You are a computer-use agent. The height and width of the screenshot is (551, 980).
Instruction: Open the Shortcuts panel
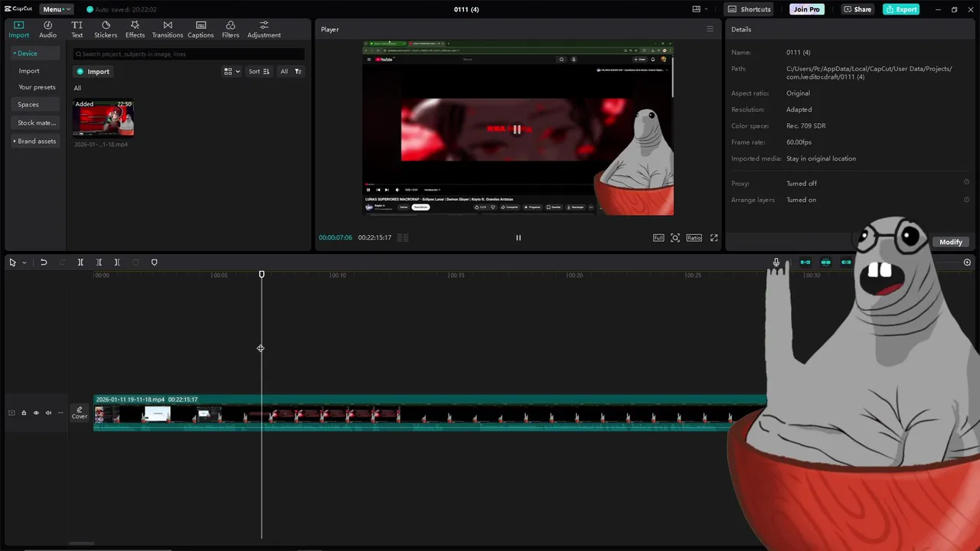tap(750, 9)
